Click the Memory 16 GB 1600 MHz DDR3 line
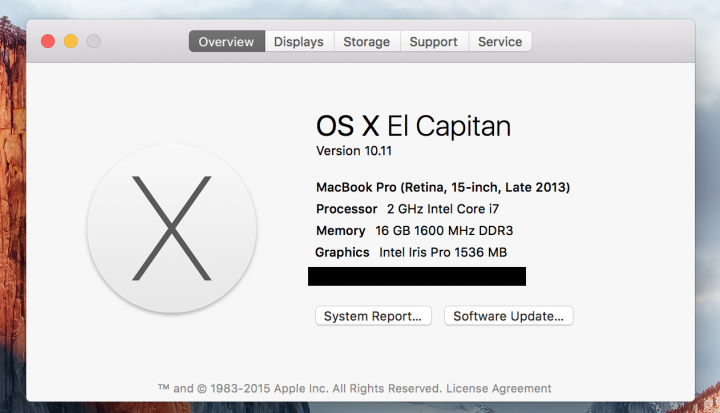Screen dimensions: 720x413 point(414,231)
